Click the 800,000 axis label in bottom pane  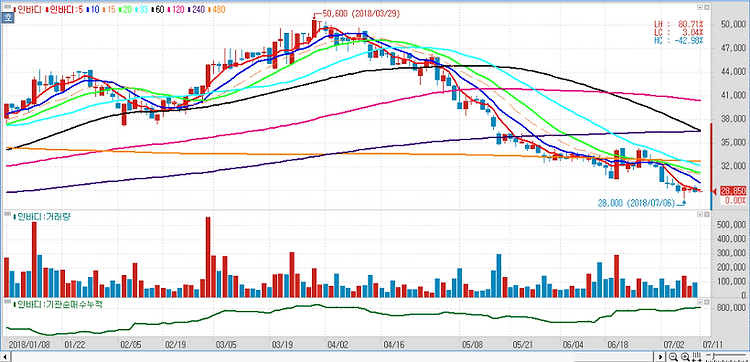tap(731, 308)
